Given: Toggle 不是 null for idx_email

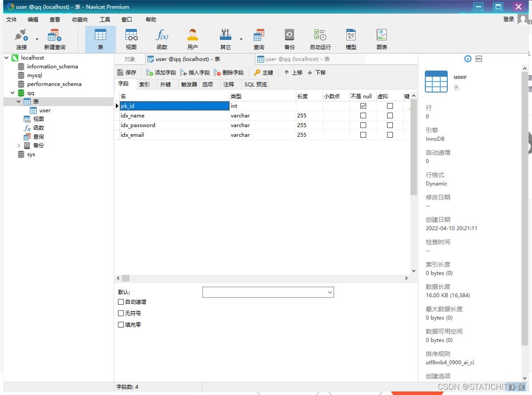Looking at the screenshot, I should click(x=363, y=135).
